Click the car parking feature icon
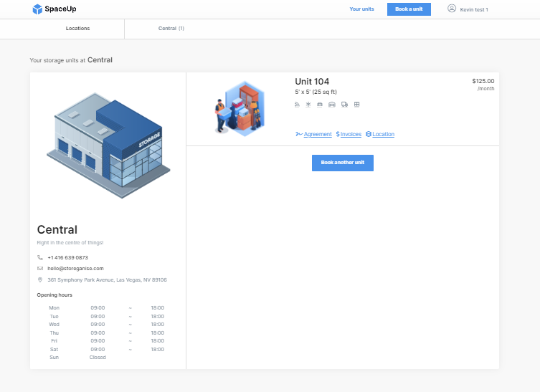 tap(320, 105)
